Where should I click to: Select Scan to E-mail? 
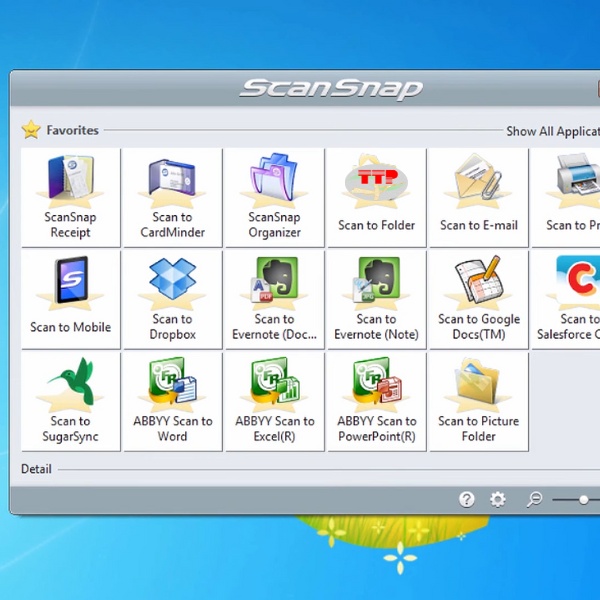pos(478,197)
